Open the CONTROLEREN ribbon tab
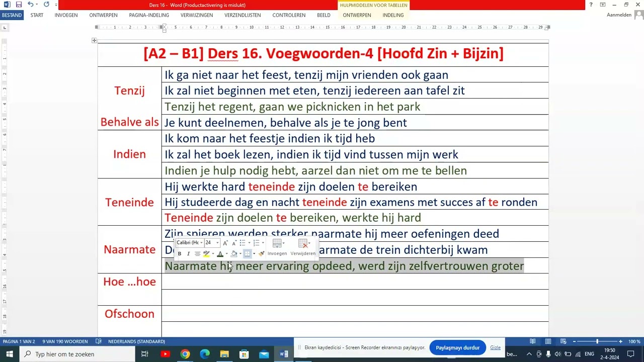This screenshot has height=362, width=644. tap(289, 15)
